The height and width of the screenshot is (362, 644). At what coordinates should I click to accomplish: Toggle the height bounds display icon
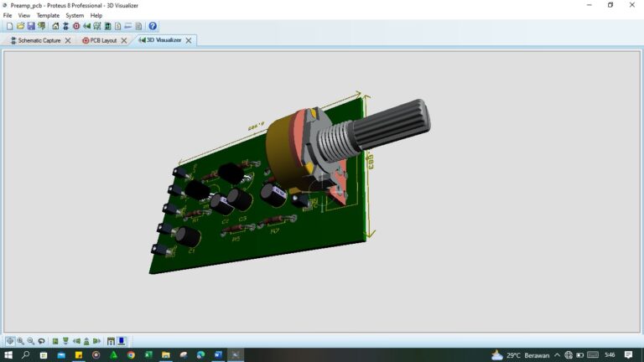[x=111, y=341]
